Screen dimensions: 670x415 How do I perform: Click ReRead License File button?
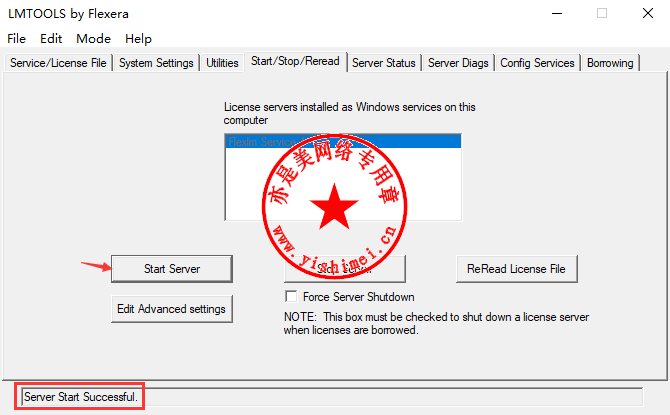tap(516, 269)
